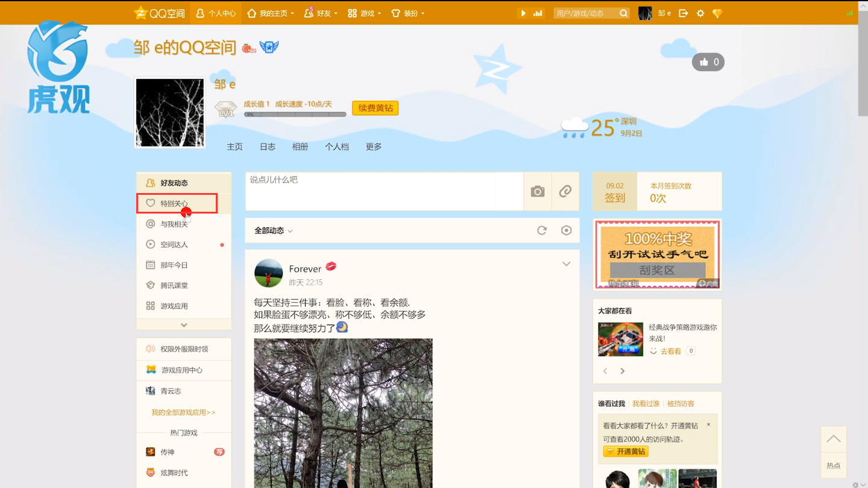The width and height of the screenshot is (868, 488).
Task: Switch to the 主页 tab
Action: (x=234, y=147)
